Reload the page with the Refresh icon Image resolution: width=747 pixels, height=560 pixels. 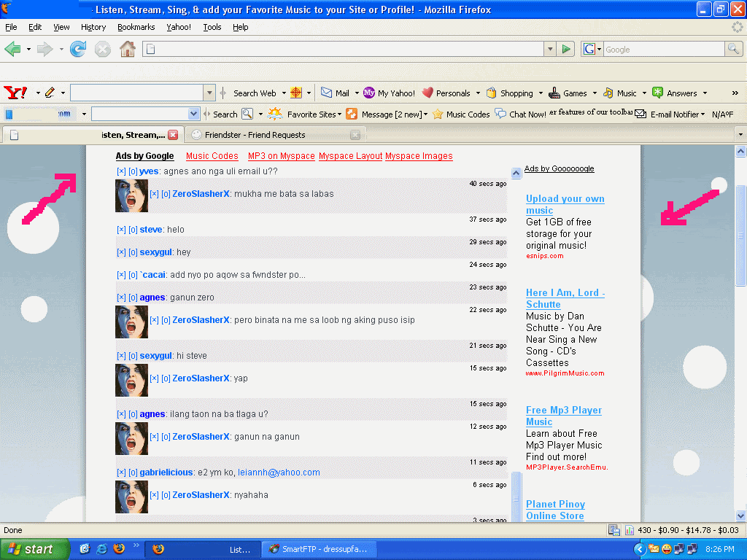(x=78, y=49)
